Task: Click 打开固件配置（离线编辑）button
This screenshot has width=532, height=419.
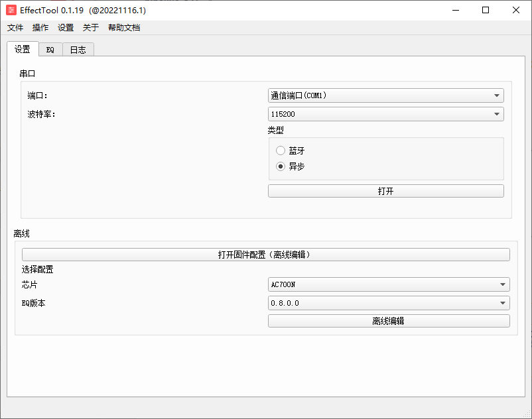Action: [x=265, y=255]
